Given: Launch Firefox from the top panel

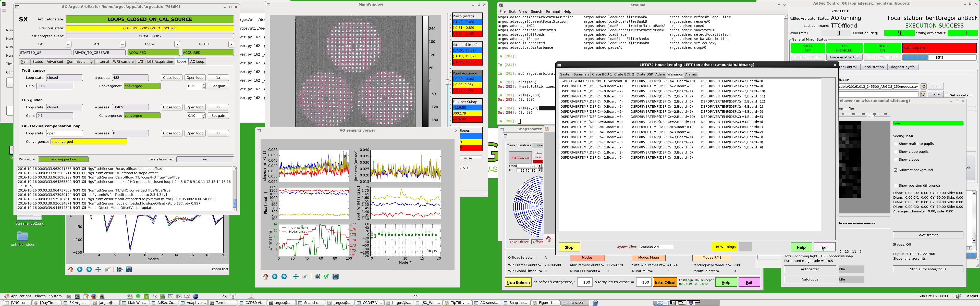Looking at the screenshot, I should (x=94, y=296).
